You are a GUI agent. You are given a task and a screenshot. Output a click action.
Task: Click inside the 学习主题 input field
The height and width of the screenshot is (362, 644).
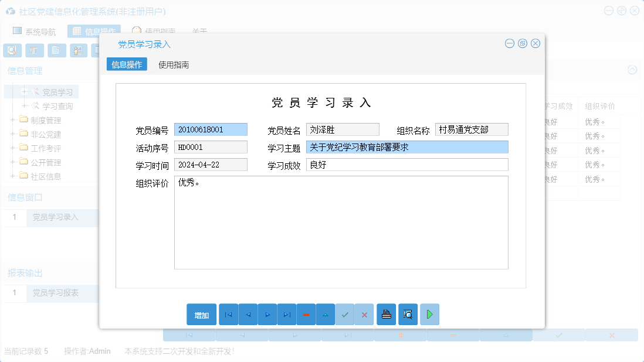coord(407,147)
